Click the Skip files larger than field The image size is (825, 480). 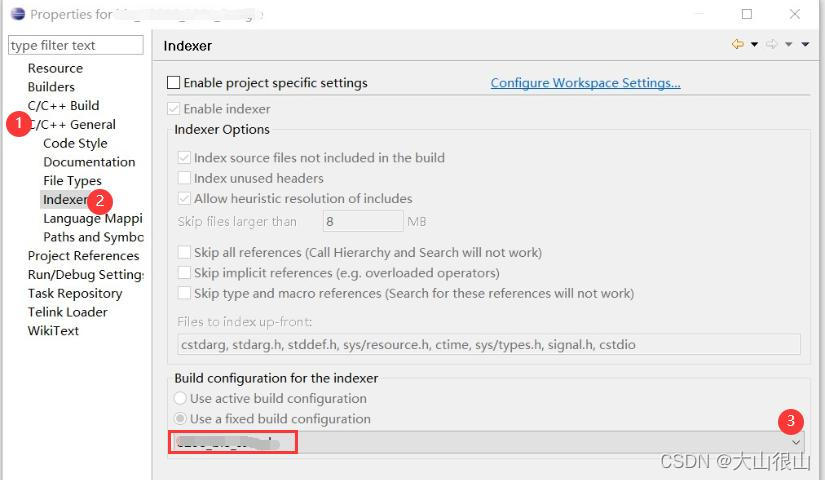(363, 221)
